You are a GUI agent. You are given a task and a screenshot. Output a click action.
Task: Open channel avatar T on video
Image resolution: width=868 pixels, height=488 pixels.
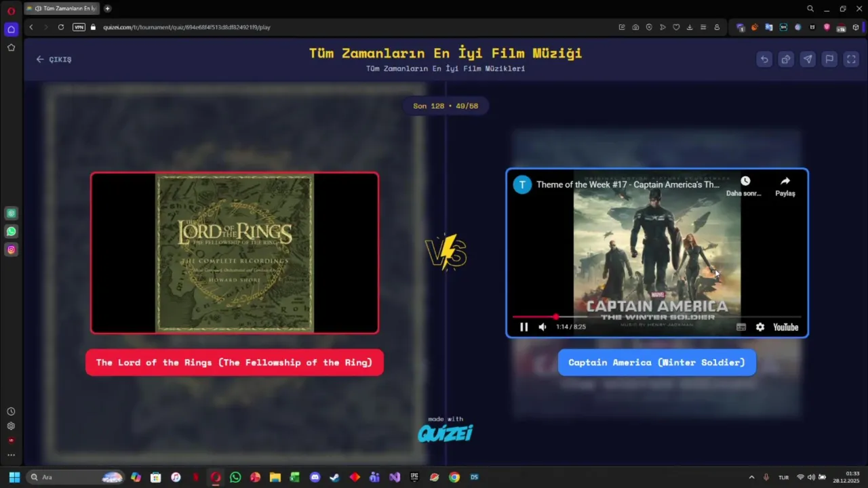point(522,184)
